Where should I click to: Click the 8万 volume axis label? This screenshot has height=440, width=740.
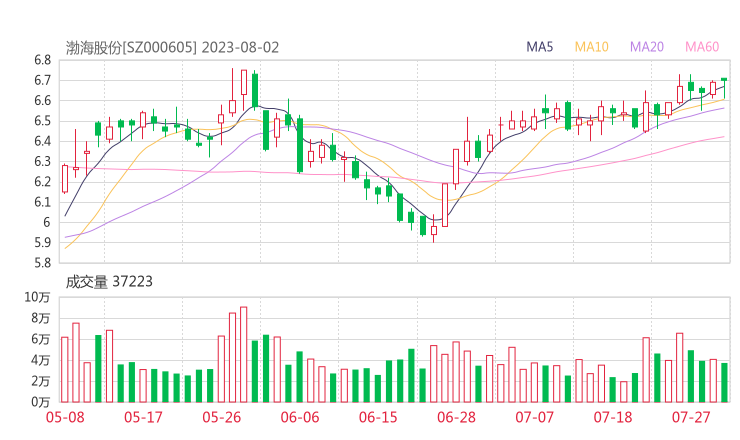(x=41, y=318)
